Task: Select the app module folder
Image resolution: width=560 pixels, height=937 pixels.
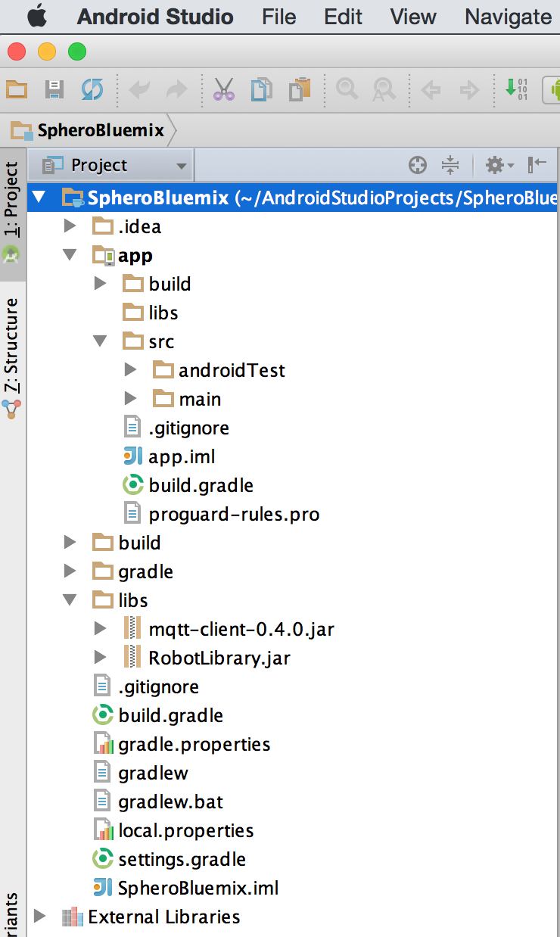Action: [x=122, y=256]
